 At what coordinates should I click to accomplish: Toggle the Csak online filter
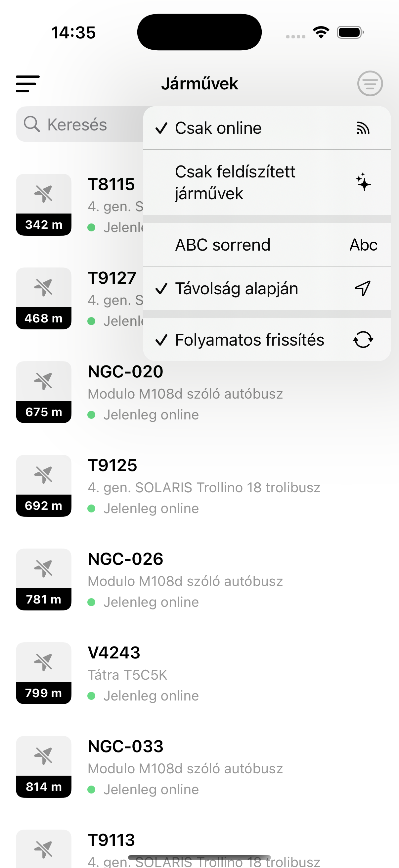pyautogui.click(x=218, y=128)
